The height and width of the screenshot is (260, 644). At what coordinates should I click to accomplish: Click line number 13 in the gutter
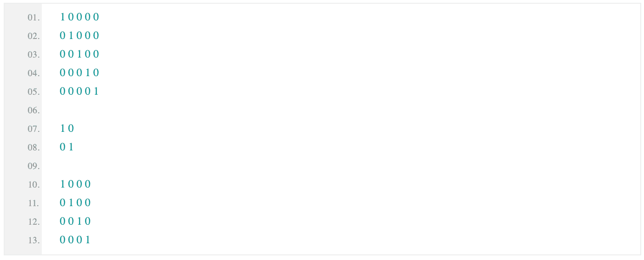click(x=33, y=240)
